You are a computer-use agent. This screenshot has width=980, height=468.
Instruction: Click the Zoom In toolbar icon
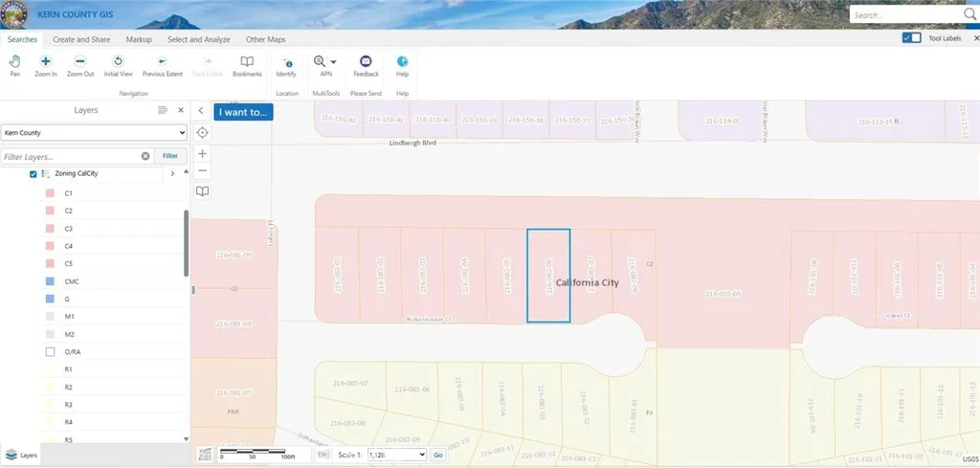click(46, 65)
